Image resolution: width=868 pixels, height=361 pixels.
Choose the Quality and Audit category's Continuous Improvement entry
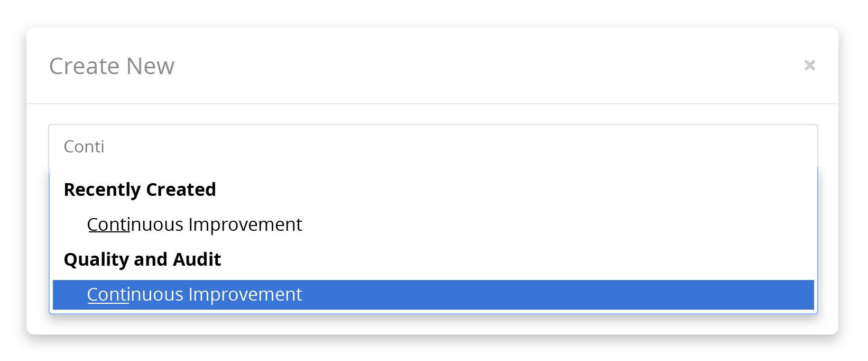(433, 295)
